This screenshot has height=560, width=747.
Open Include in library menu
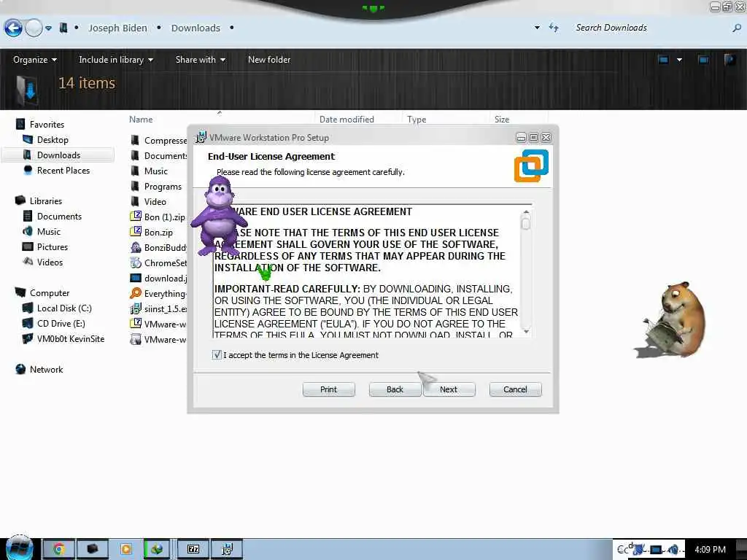(116, 60)
